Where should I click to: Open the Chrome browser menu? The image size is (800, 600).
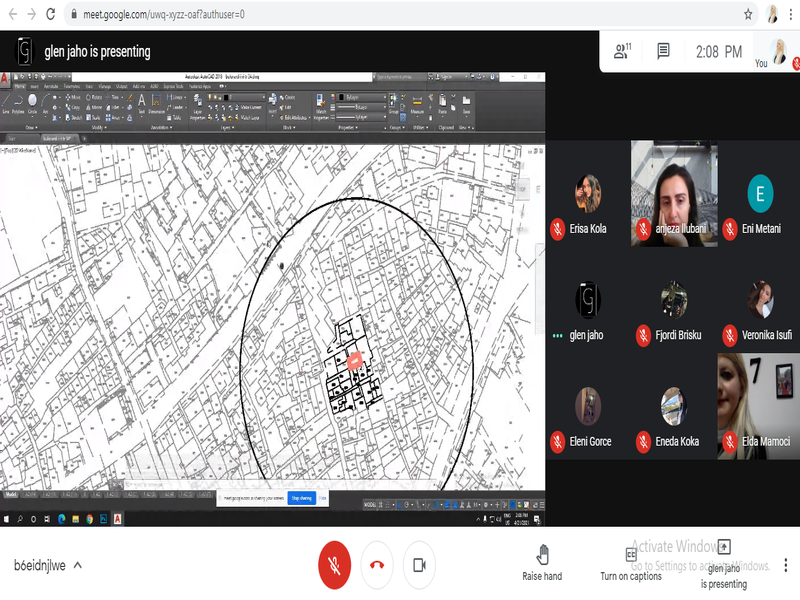click(790, 14)
